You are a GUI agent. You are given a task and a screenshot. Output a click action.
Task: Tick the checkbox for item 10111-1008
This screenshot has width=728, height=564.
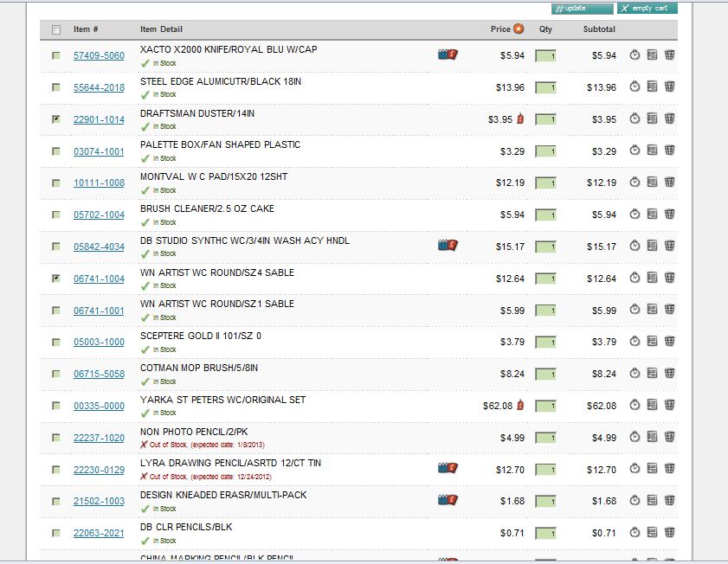pos(56,183)
